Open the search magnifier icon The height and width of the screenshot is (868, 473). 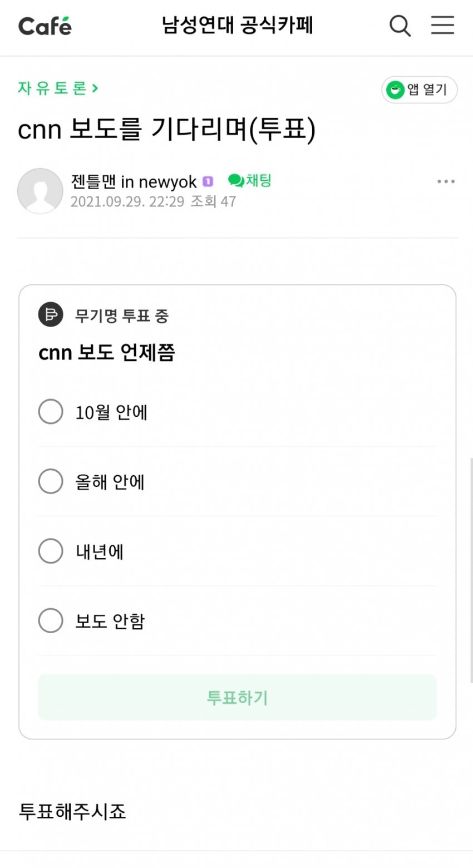click(400, 26)
